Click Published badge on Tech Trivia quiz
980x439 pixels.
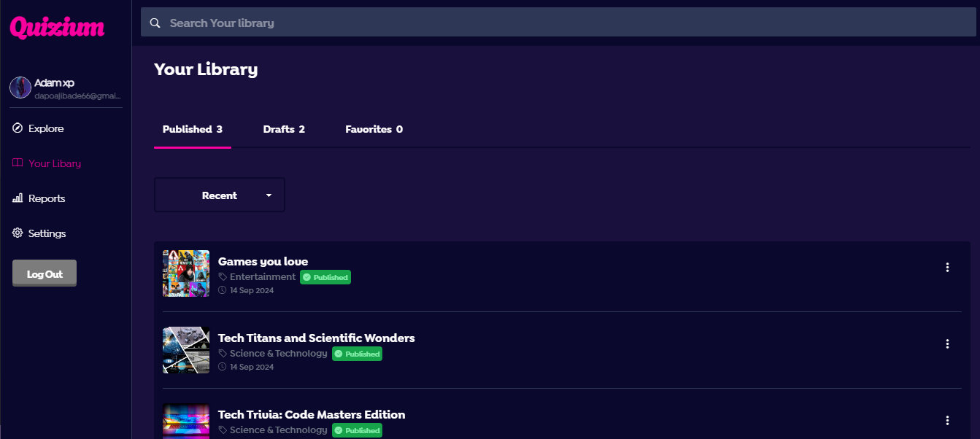pos(358,430)
